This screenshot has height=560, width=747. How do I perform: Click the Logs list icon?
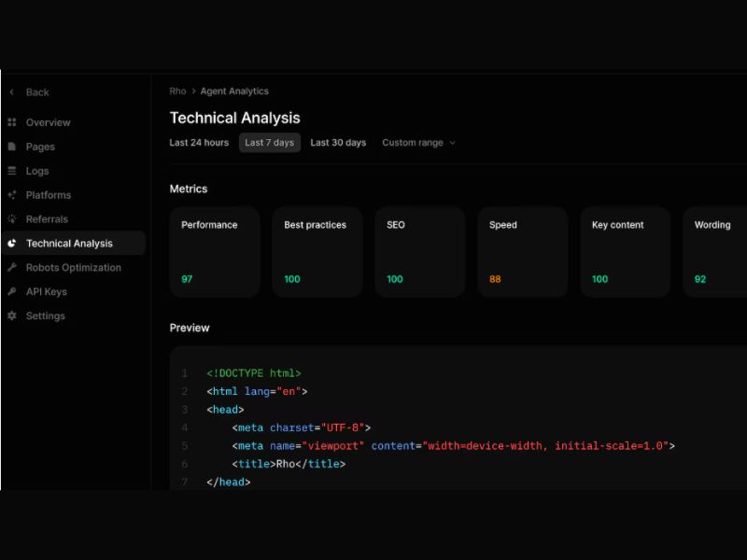12,171
